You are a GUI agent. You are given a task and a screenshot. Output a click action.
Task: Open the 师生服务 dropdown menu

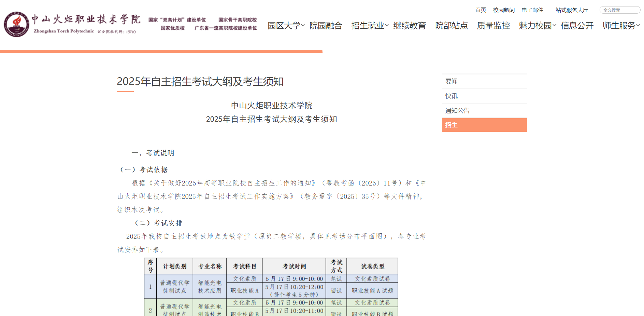click(x=619, y=25)
